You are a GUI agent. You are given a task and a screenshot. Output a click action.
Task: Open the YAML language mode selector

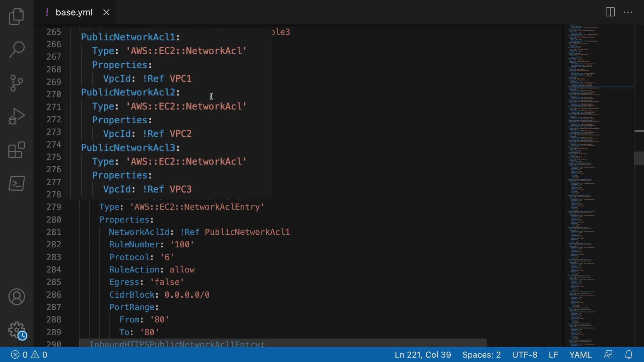tap(580, 355)
